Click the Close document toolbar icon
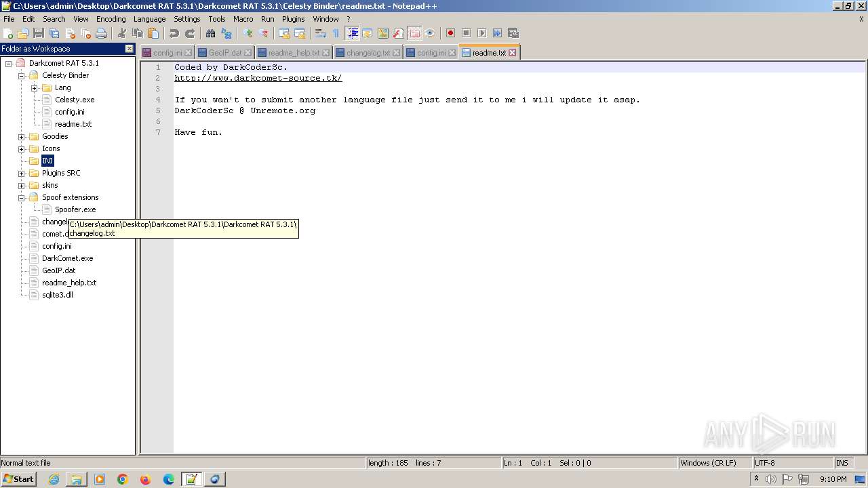 click(x=70, y=33)
